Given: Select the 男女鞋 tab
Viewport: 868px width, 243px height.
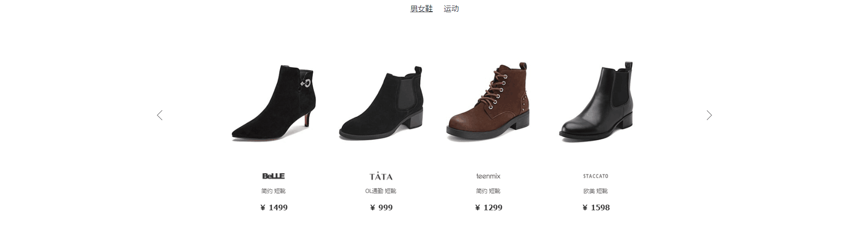Looking at the screenshot, I should click(422, 8).
